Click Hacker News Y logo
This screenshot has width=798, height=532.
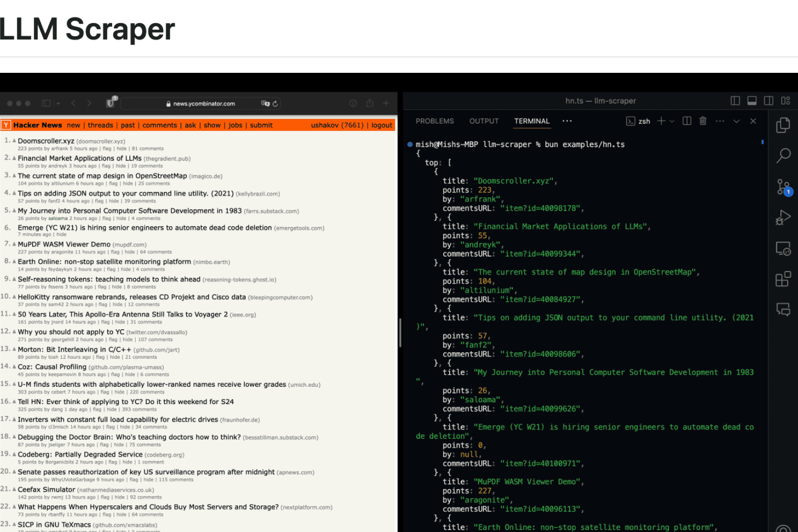click(6, 125)
